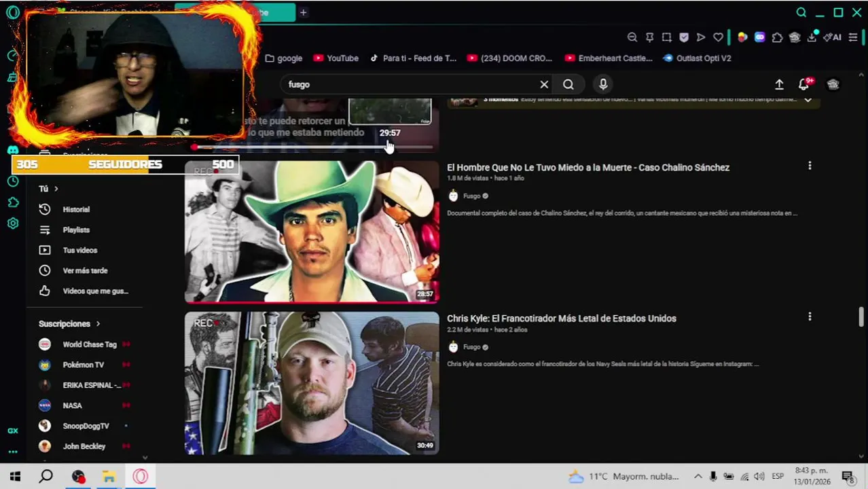868x489 pixels.
Task: Clear the YouTube search text
Action: pos(544,84)
